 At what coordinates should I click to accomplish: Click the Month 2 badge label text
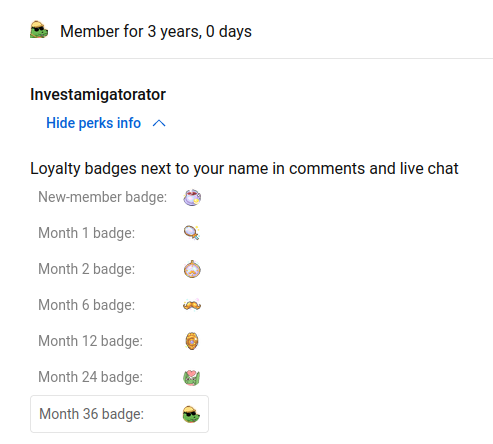87,269
